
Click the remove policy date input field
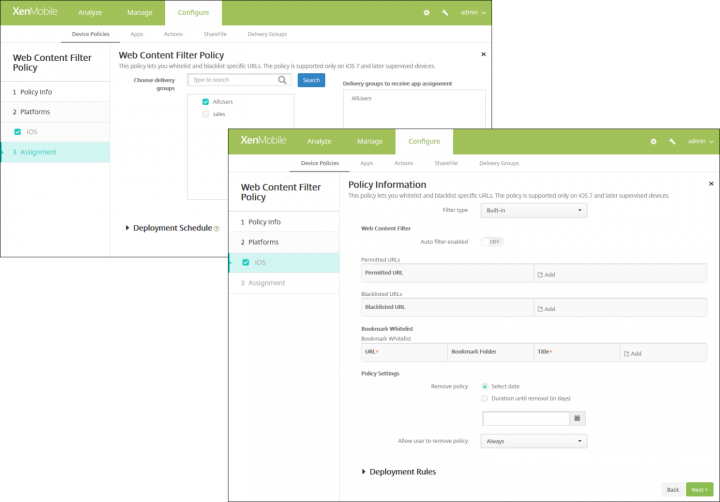point(525,418)
